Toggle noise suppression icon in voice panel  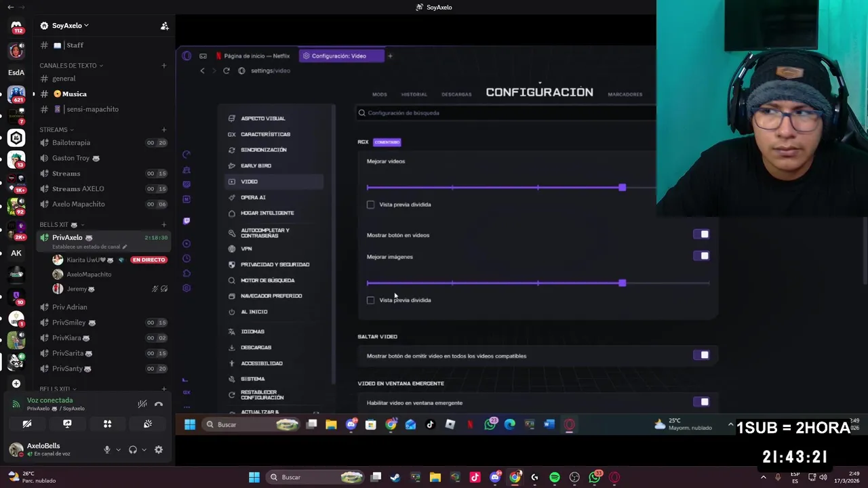(142, 404)
